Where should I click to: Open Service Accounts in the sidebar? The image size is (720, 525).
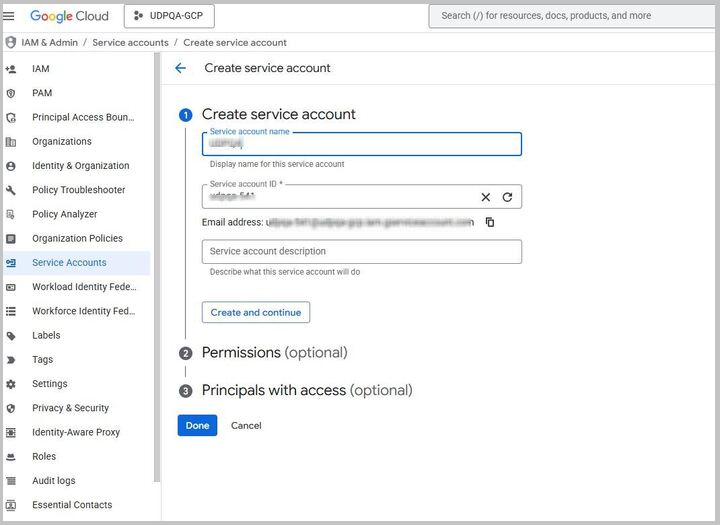click(x=69, y=263)
